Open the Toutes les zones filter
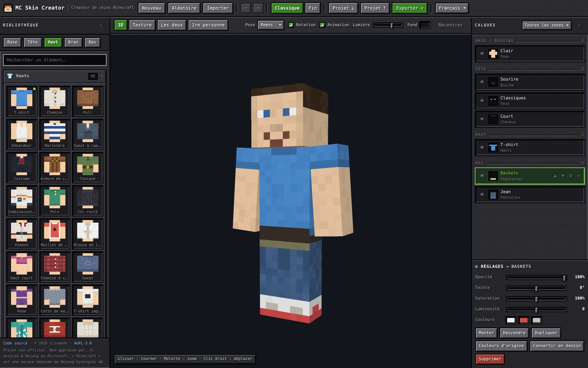588x368 pixels. click(x=546, y=25)
